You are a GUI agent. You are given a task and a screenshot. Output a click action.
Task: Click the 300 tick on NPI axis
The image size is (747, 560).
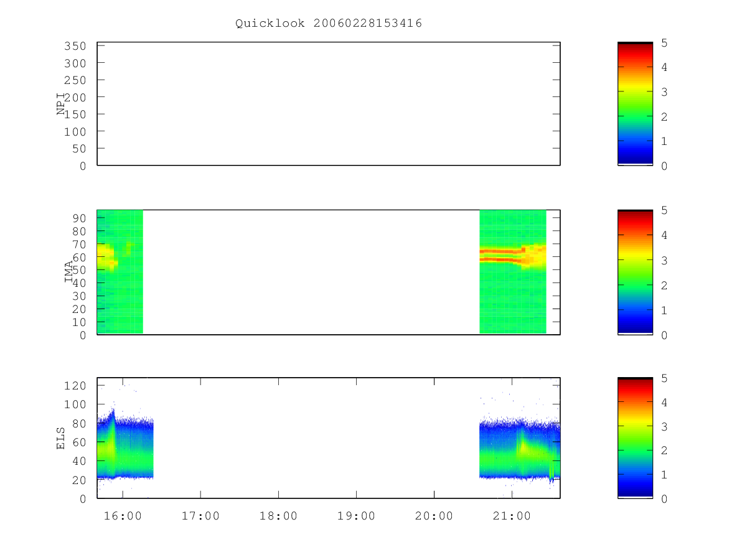tap(75, 63)
